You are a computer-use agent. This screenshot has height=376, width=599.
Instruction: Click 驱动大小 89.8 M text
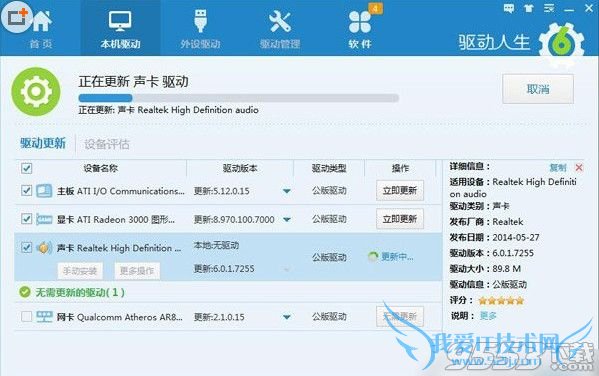[485, 269]
